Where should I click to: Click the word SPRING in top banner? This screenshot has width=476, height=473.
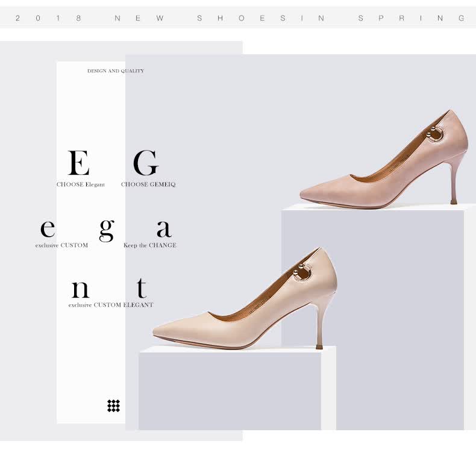(412, 18)
